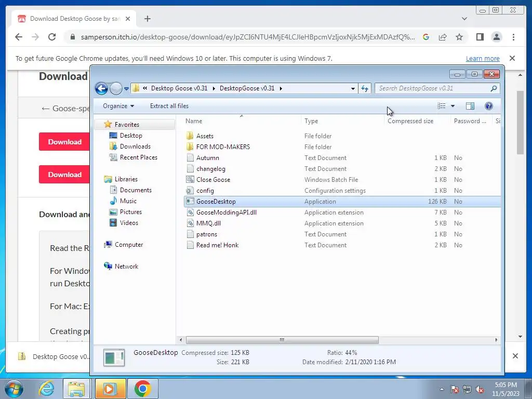Image resolution: width=532 pixels, height=399 pixels.
Task: Open address bar history dropdown arrow
Action: click(353, 88)
